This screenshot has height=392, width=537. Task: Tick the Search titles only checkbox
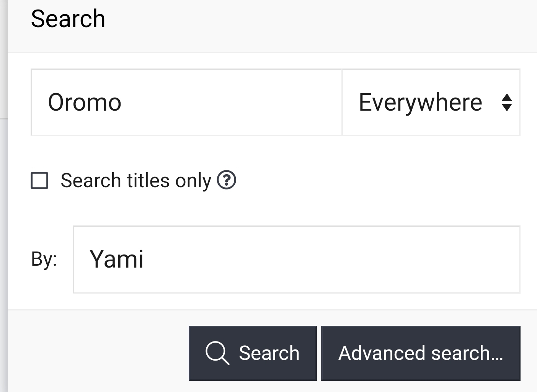tap(39, 181)
